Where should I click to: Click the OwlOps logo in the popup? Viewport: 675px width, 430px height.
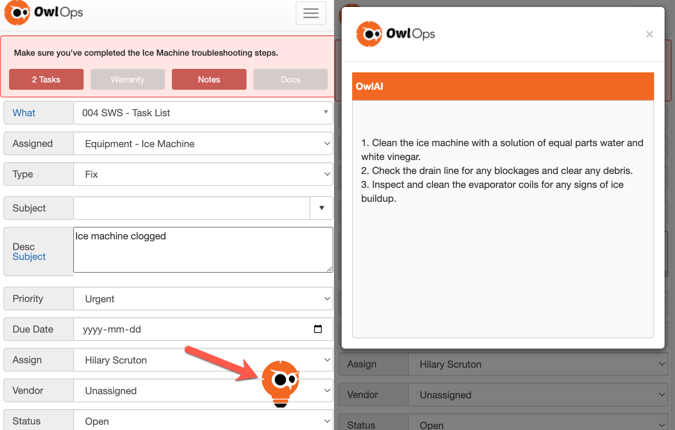tap(397, 34)
